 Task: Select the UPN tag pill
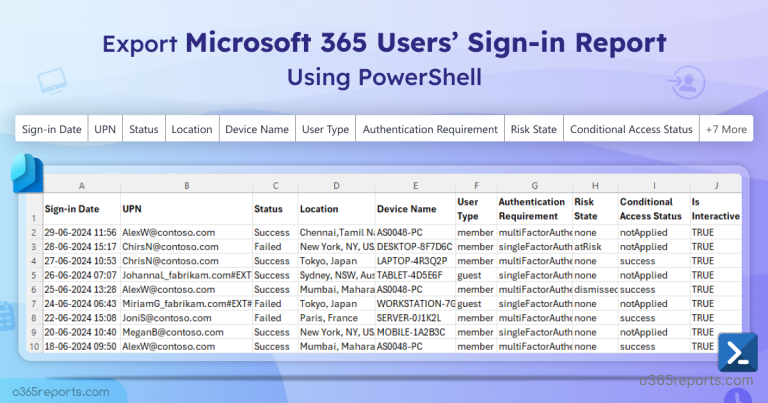tap(105, 129)
